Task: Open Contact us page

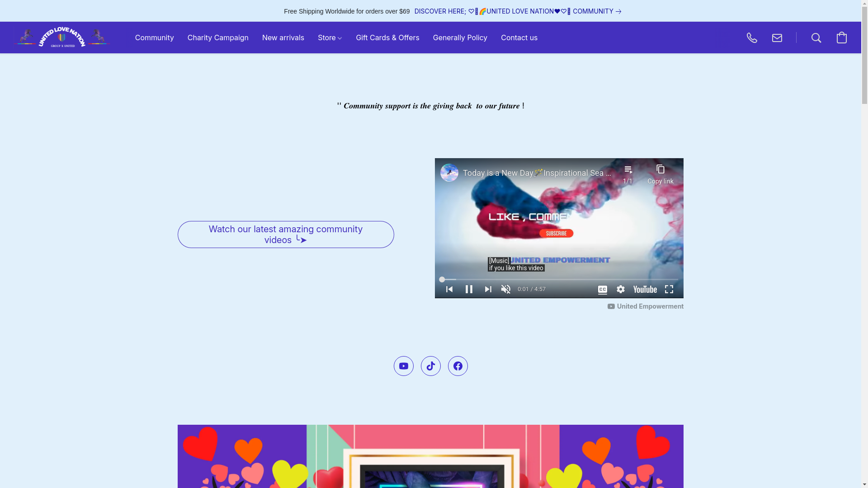Action: (519, 38)
